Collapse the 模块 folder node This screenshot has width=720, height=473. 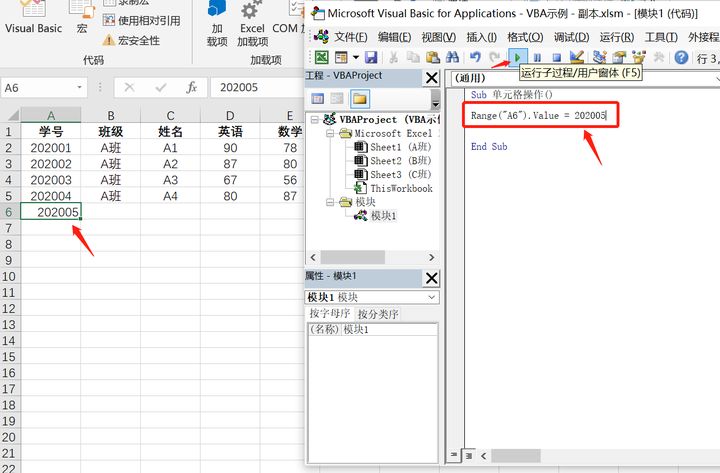[x=330, y=202]
